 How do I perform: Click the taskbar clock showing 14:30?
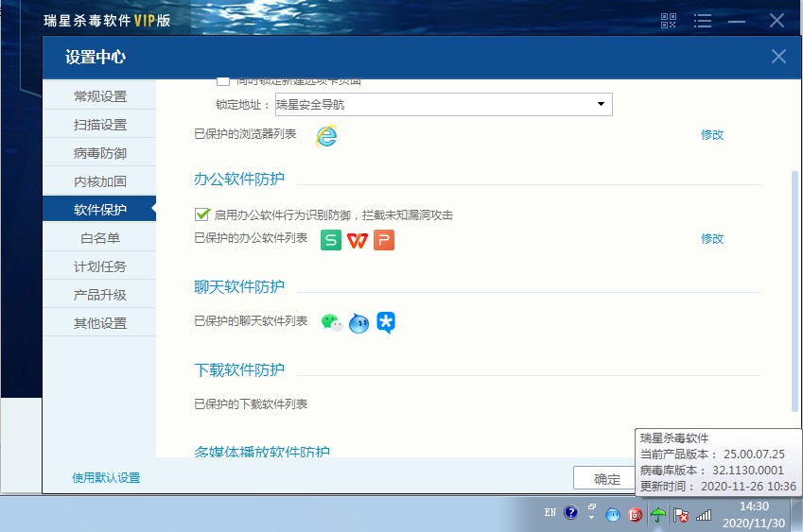pos(754,506)
